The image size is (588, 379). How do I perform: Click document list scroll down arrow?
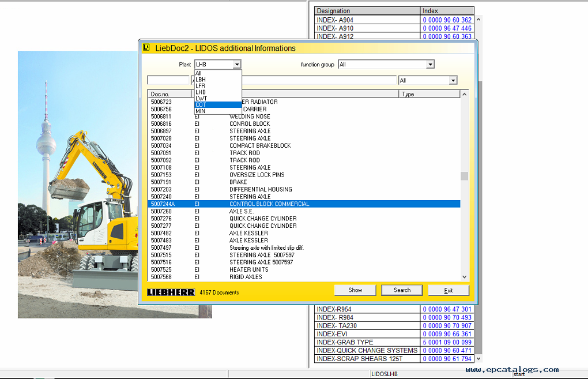tap(464, 277)
